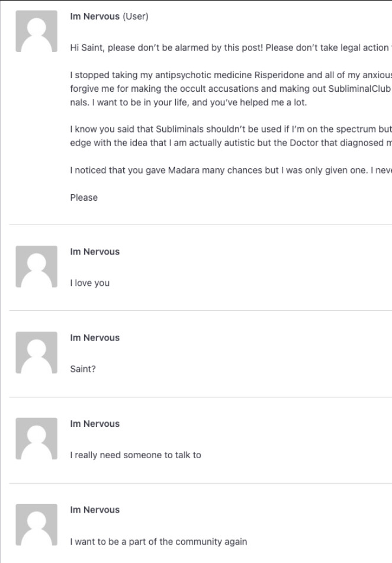Click avatar beside 'part of the community' message
392x563 pixels.
(36, 525)
